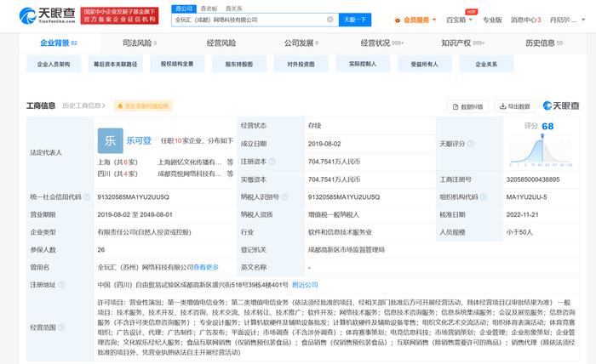The height and width of the screenshot is (364, 596).
Task: Open the help icon next to 注册地址
Action: point(61,285)
